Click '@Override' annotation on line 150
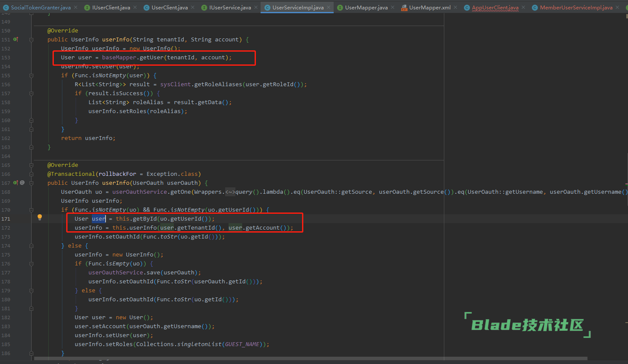Image resolution: width=628 pixels, height=364 pixels. 63,31
